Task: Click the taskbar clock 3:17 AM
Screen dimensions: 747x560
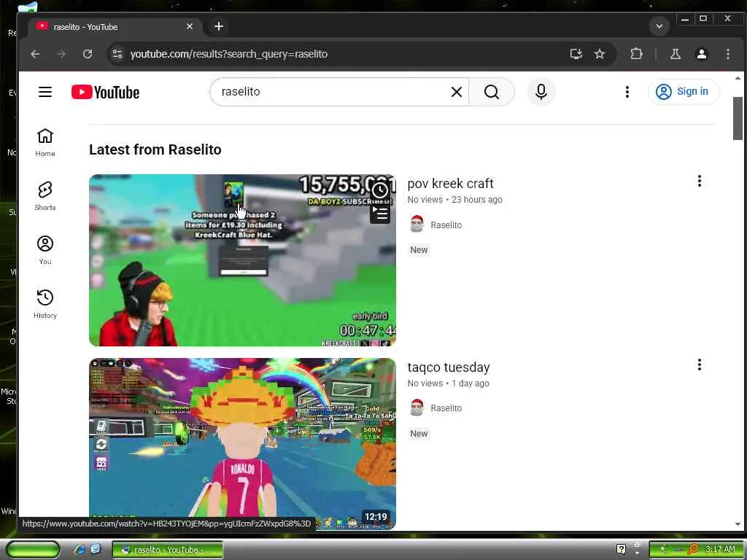Action: tap(720, 550)
